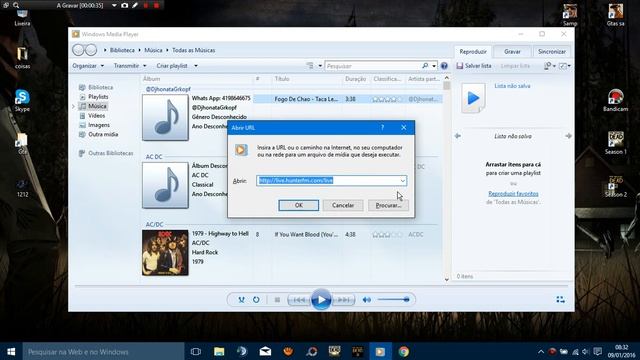
Task: Open the Windows Start button
Action: [11, 351]
